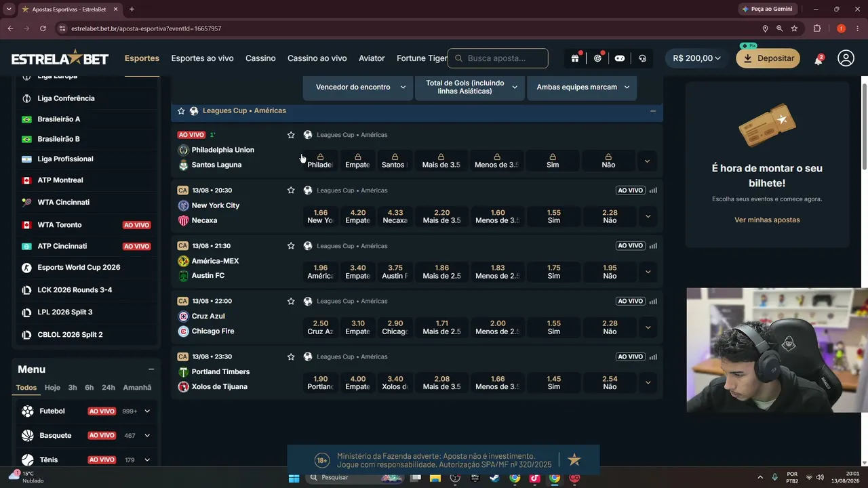The image size is (868, 488).
Task: Open the headset support icon
Action: (x=642, y=58)
